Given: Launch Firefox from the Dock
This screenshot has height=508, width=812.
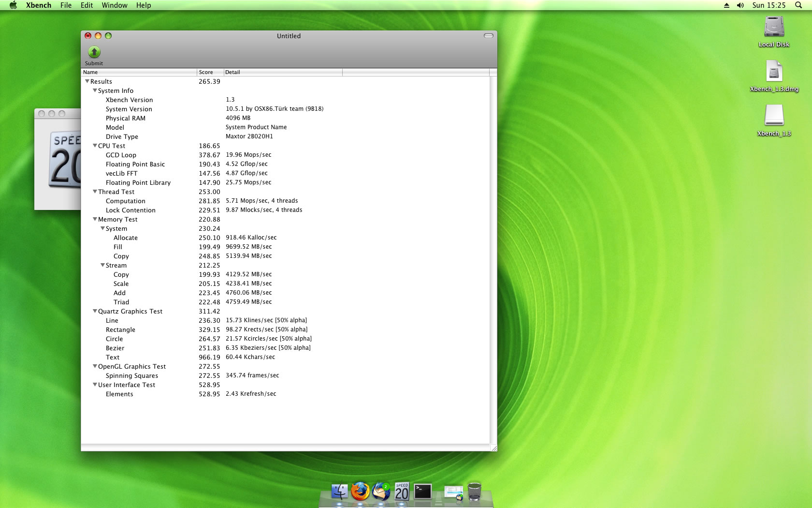Looking at the screenshot, I should [x=360, y=491].
